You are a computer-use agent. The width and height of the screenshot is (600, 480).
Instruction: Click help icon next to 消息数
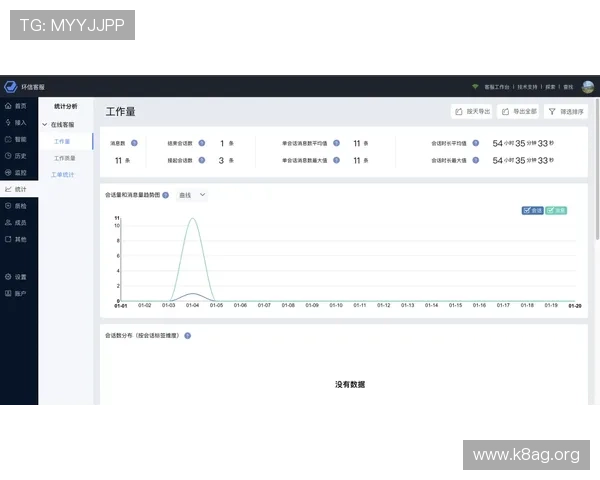click(x=134, y=143)
